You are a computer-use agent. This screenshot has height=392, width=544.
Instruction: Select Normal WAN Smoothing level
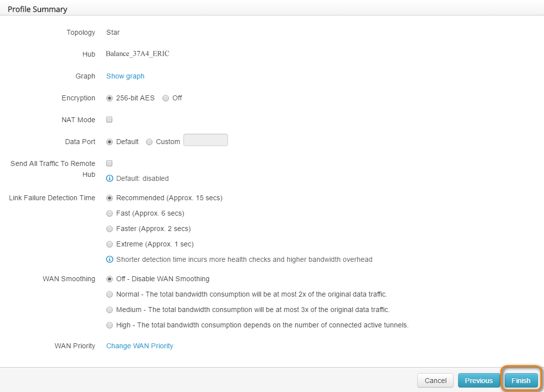(x=110, y=294)
